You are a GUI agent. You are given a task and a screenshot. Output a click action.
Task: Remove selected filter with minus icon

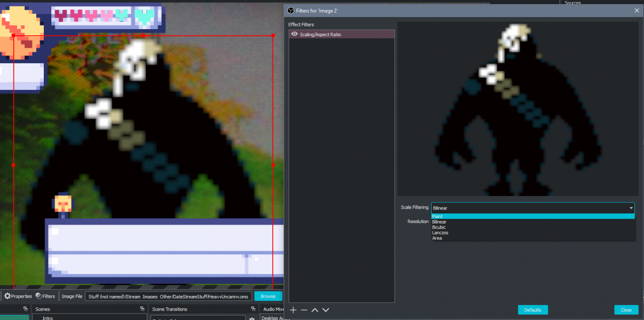(x=304, y=310)
